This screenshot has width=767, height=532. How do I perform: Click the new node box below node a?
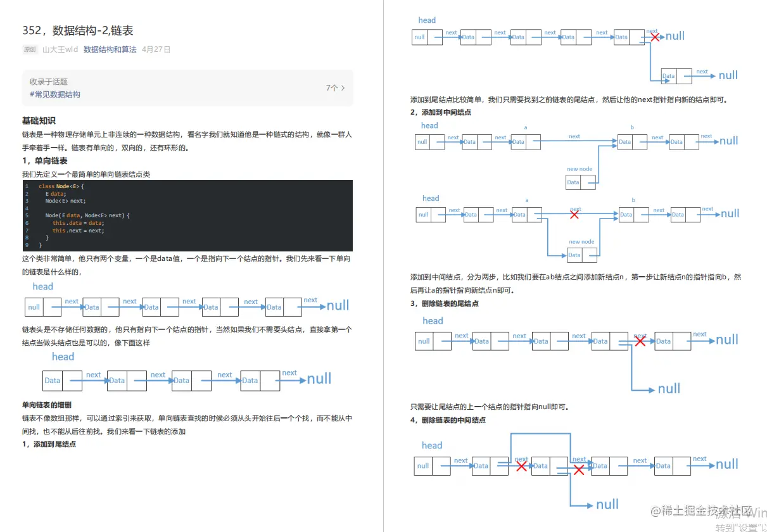point(580,182)
